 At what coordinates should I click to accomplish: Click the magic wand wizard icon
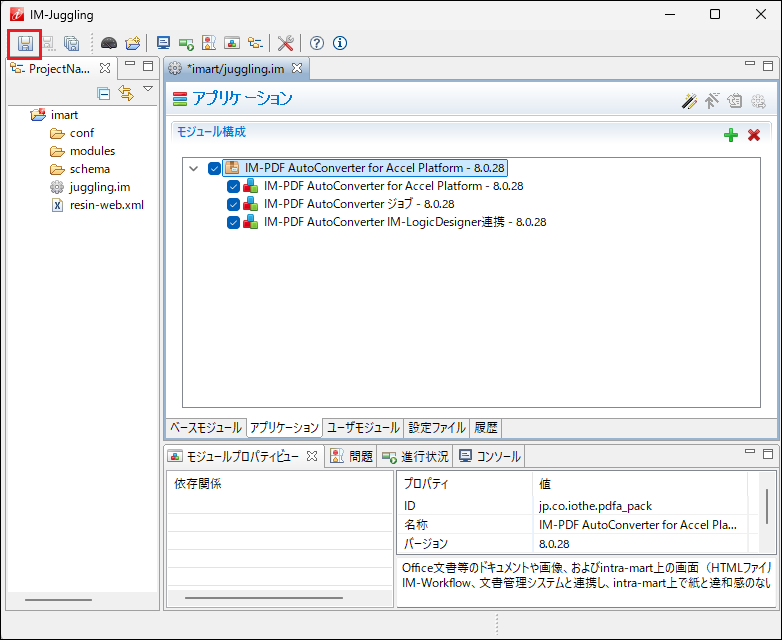pos(689,100)
